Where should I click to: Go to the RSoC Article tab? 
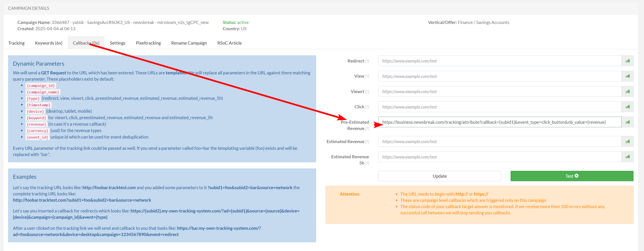tap(229, 43)
